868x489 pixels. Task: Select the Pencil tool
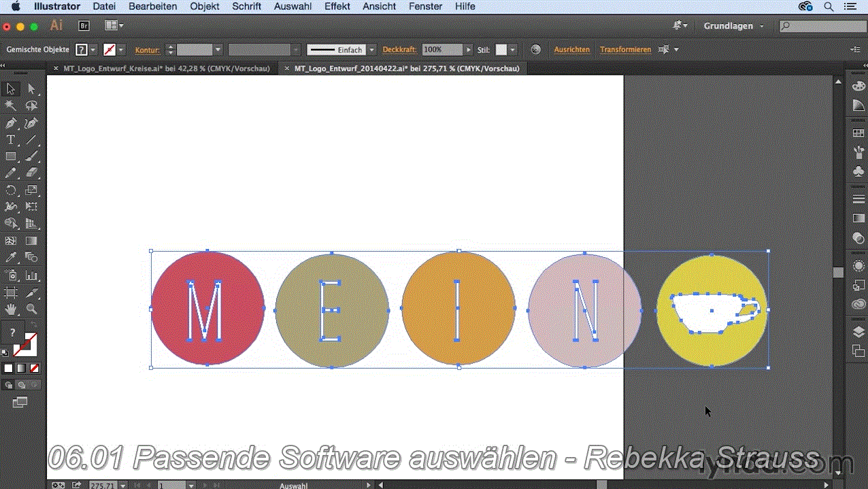click(x=11, y=173)
